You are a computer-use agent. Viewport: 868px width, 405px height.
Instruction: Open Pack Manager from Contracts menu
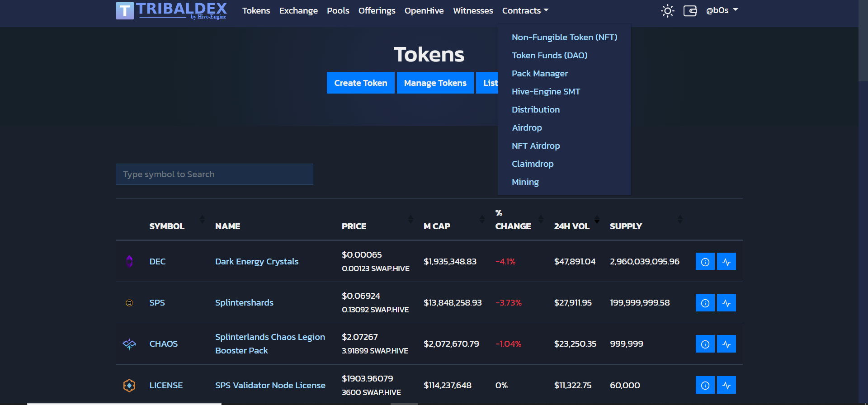point(539,73)
